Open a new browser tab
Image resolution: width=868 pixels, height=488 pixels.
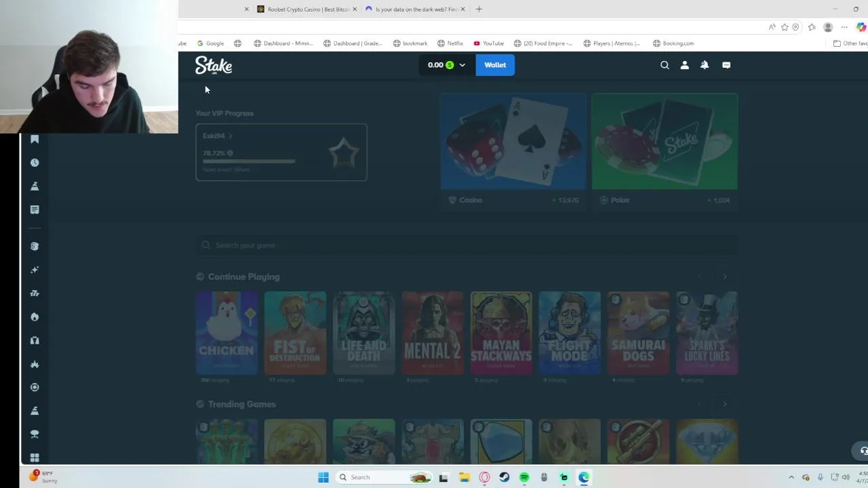click(x=479, y=9)
